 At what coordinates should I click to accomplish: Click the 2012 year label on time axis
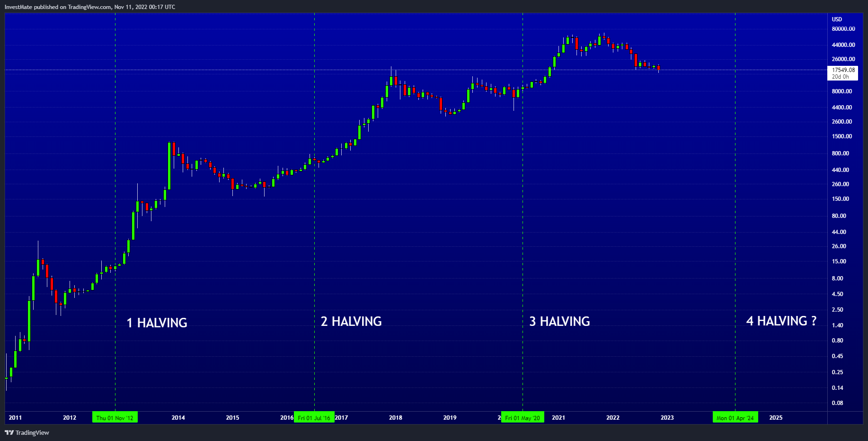(70, 418)
